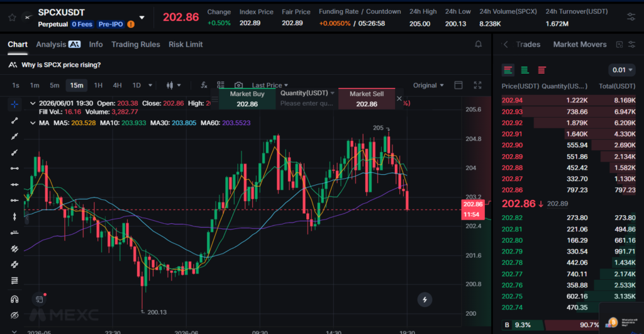
Task: Select the vertical line drawing tool
Action: [14, 216]
